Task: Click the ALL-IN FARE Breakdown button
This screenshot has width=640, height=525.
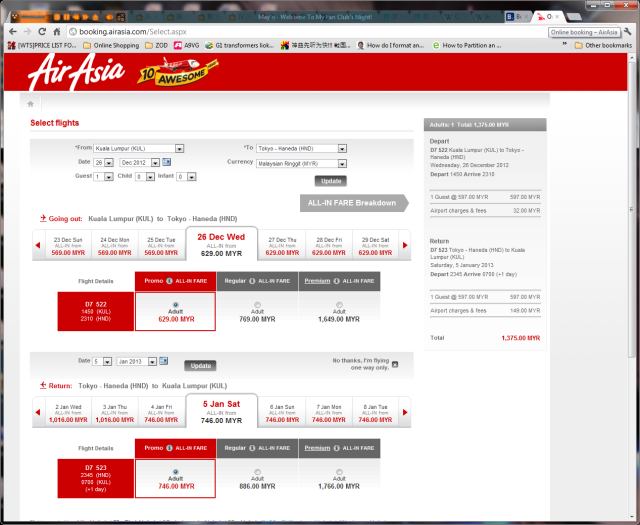Action: coord(354,203)
